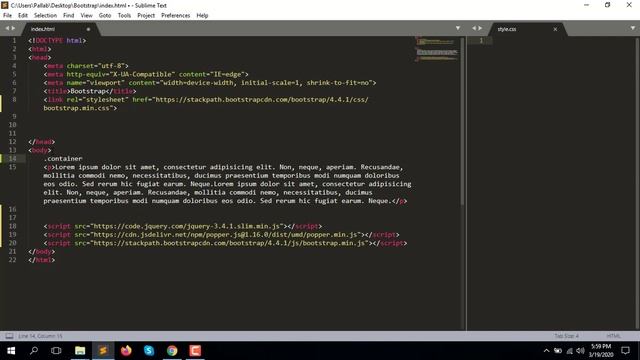640x360 pixels.
Task: Click Sublime Text taskbar icon
Action: point(103,350)
